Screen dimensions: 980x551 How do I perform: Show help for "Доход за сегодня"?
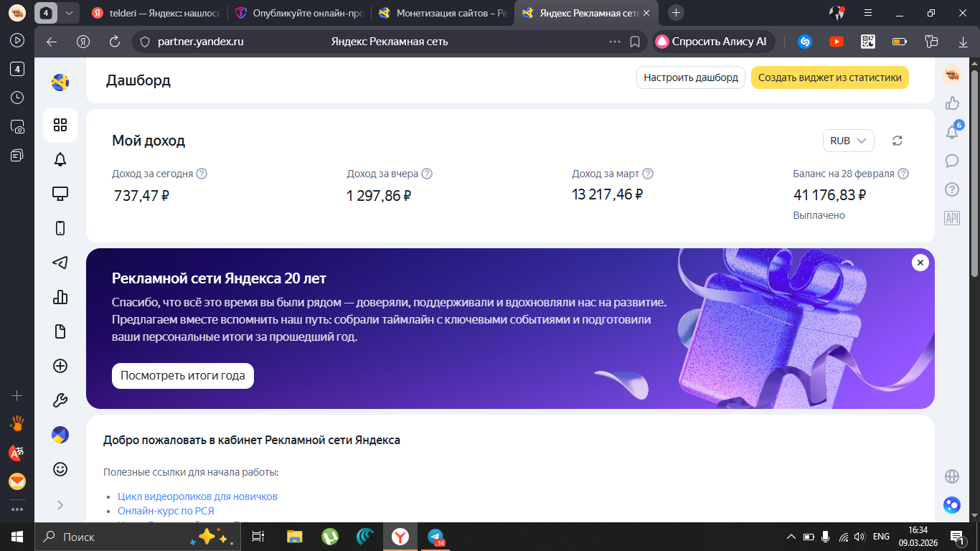(x=202, y=174)
